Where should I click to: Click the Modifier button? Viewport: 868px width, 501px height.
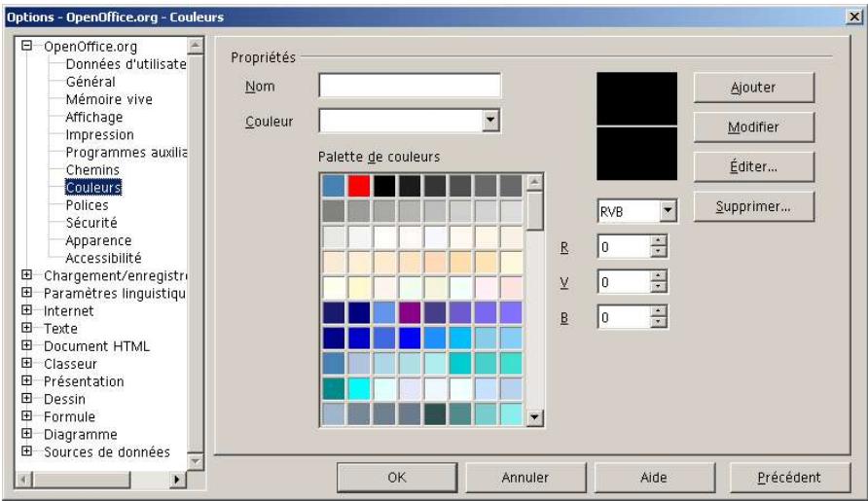coord(754,127)
